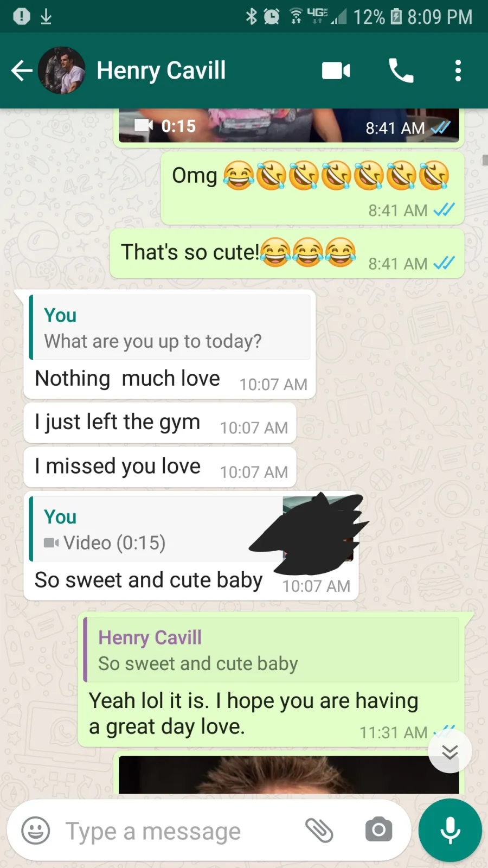Select the 'I just left the gym' message

click(x=160, y=423)
